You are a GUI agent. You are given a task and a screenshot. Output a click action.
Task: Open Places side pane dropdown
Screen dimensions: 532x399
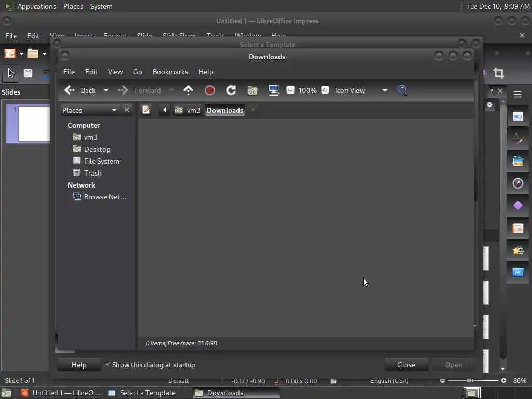click(89, 110)
